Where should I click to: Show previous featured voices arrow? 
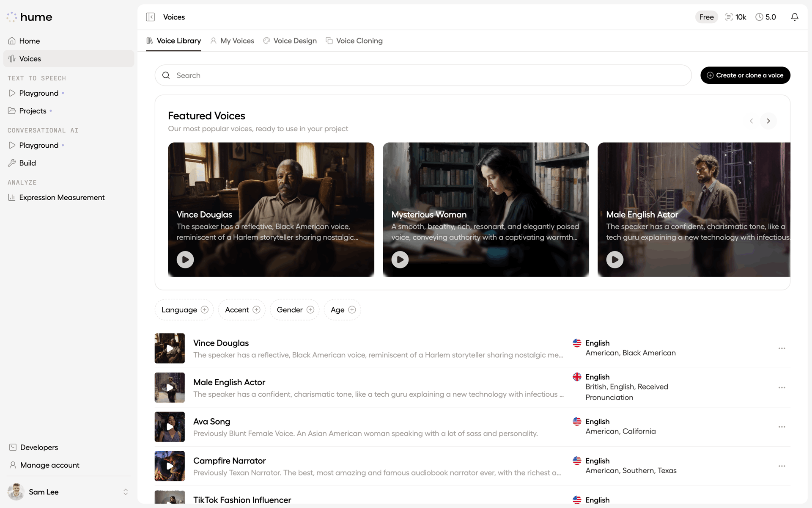751,121
